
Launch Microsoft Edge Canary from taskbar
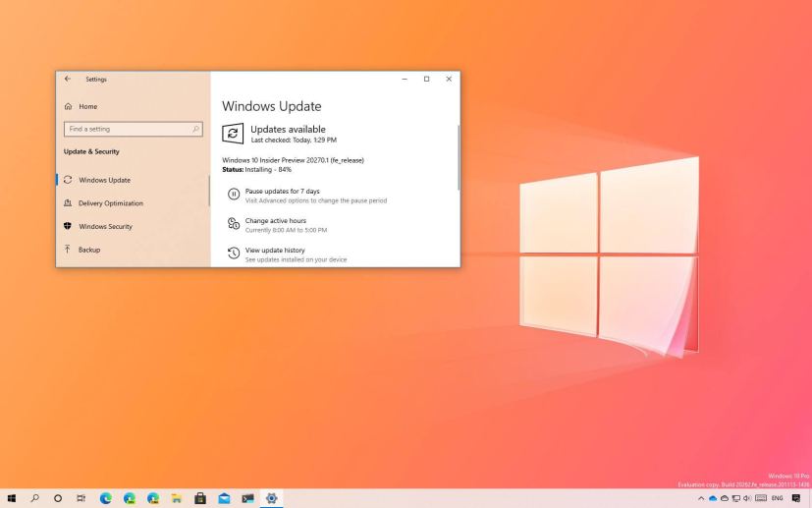coord(153,498)
